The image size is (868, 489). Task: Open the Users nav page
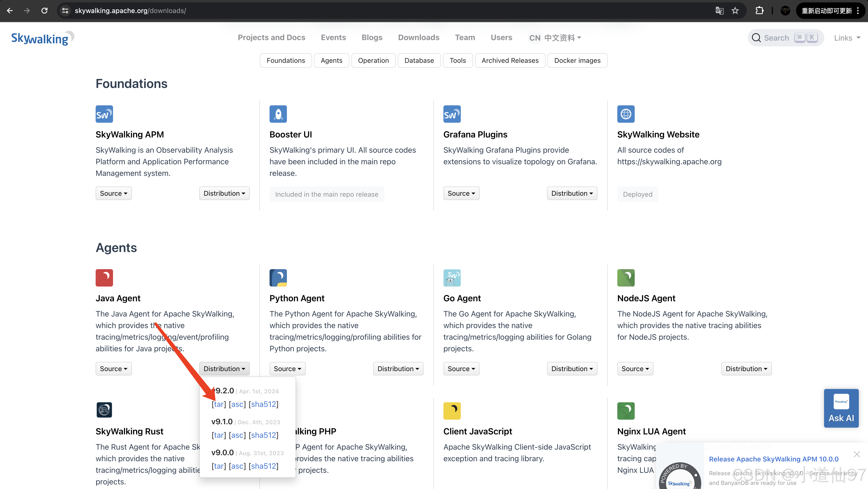(501, 37)
